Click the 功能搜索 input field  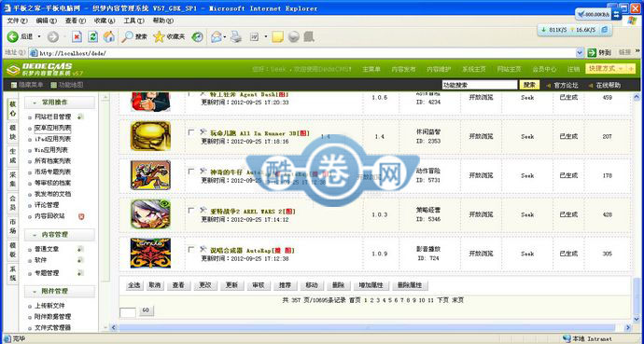pyautogui.click(x=480, y=85)
